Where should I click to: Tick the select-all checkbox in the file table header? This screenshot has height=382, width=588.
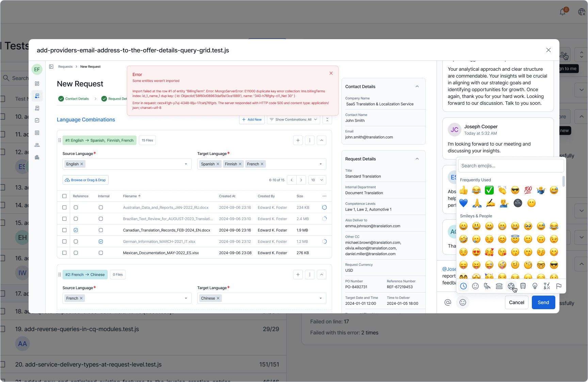pyautogui.click(x=64, y=196)
